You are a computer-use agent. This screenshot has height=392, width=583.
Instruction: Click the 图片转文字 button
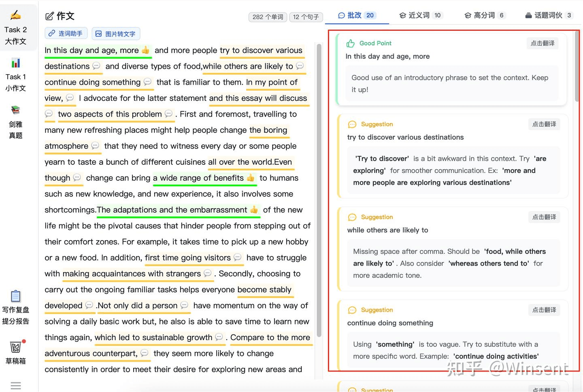pyautogui.click(x=116, y=34)
